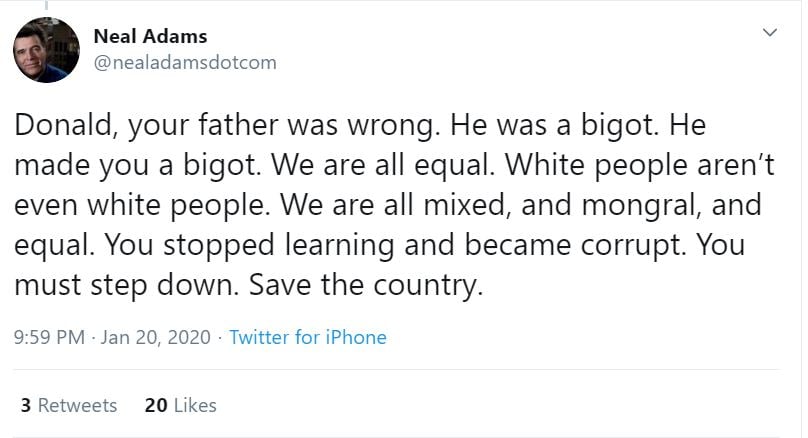Image resolution: width=808 pixels, height=438 pixels.
Task: Open the Neal Adams display name link
Action: click(150, 36)
